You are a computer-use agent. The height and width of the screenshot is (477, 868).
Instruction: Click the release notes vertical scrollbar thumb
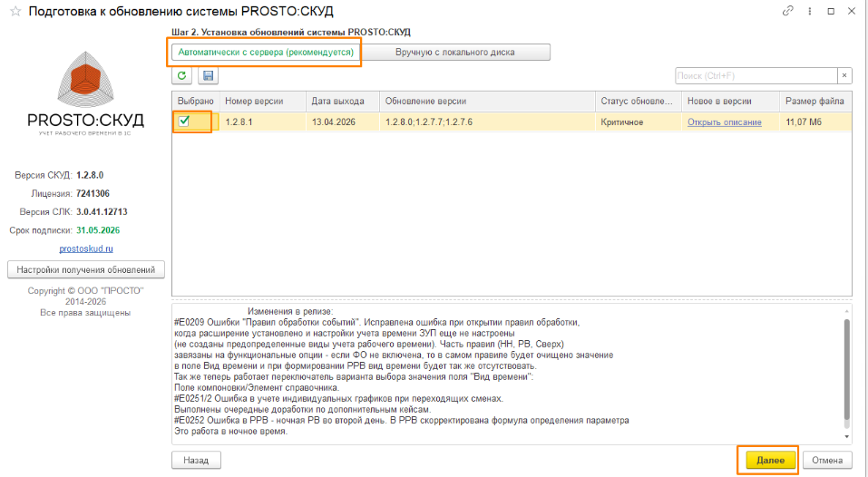click(x=846, y=369)
